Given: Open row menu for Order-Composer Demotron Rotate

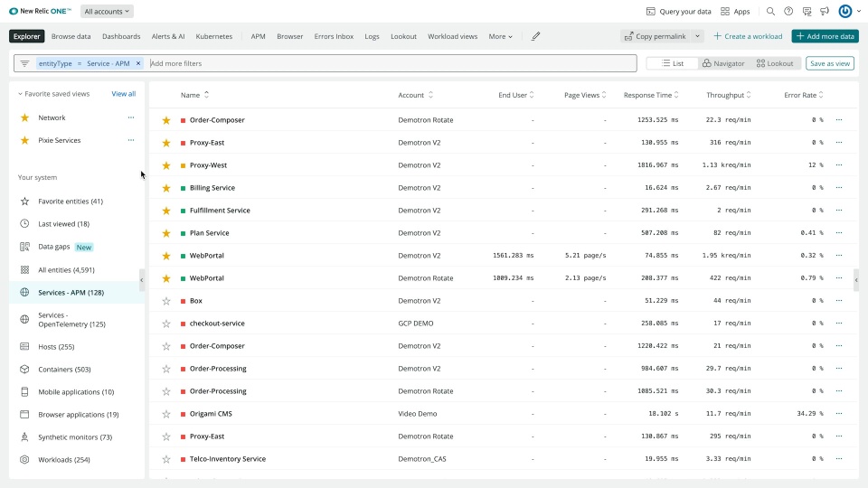Looking at the screenshot, I should 839,119.
